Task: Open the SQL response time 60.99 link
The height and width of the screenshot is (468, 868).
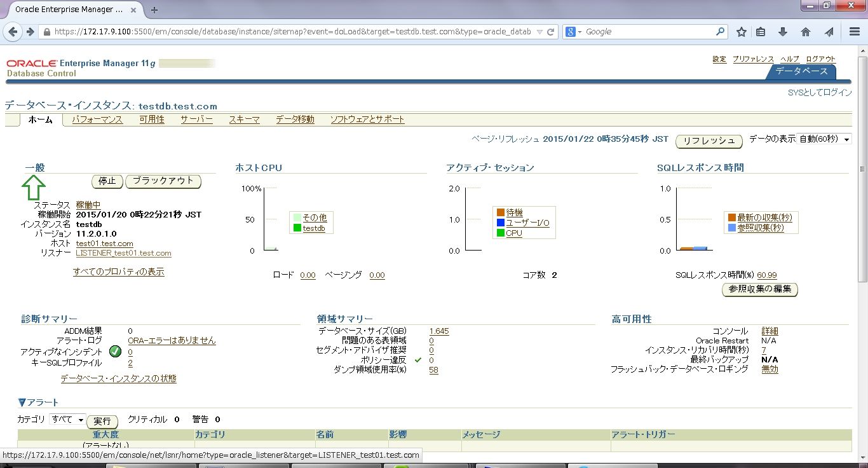Action: pyautogui.click(x=767, y=275)
